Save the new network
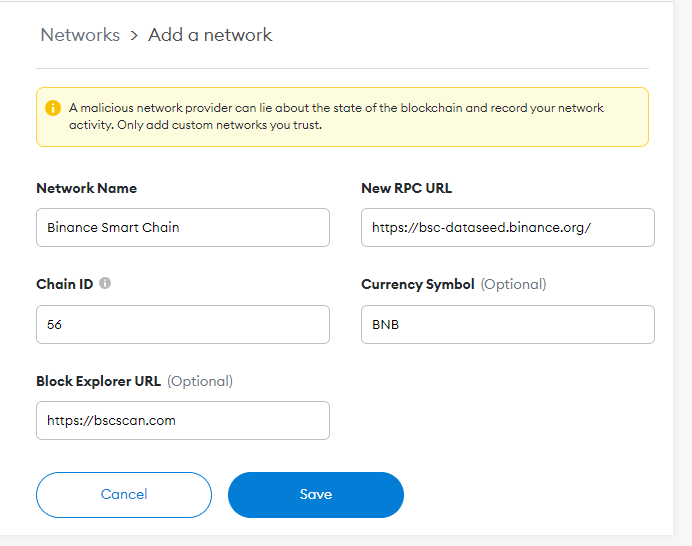Screen dimensions: 692x546 316,494
